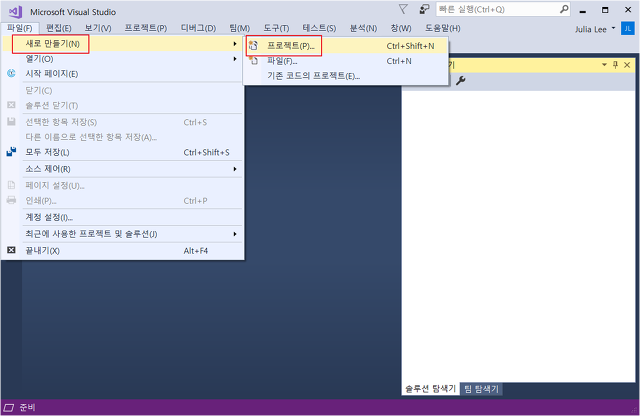Click the Julia Lee account name

point(591,29)
